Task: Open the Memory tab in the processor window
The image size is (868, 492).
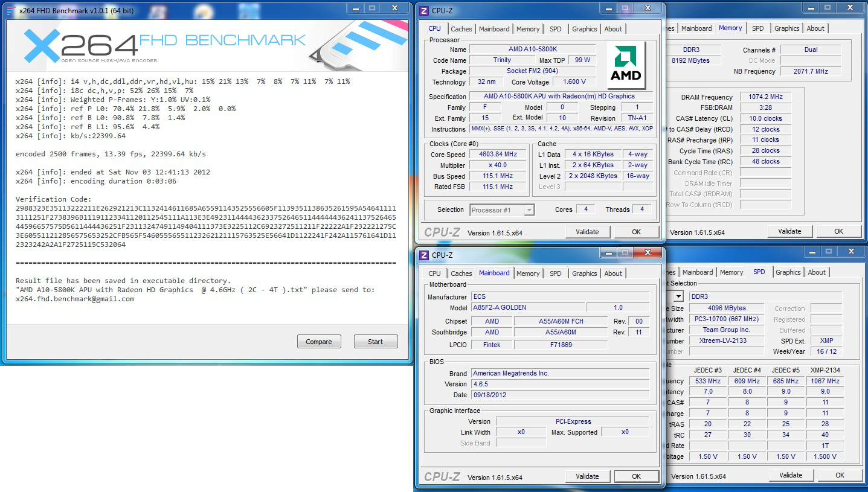Action: [x=528, y=29]
